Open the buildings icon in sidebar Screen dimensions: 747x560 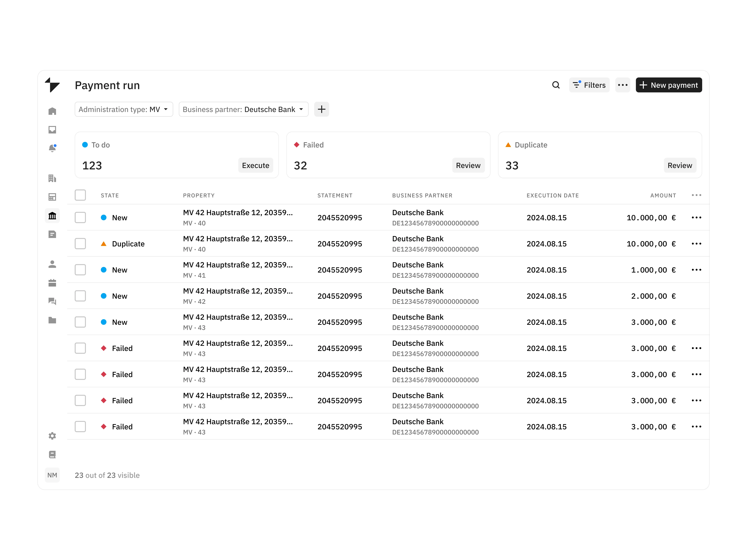52,178
